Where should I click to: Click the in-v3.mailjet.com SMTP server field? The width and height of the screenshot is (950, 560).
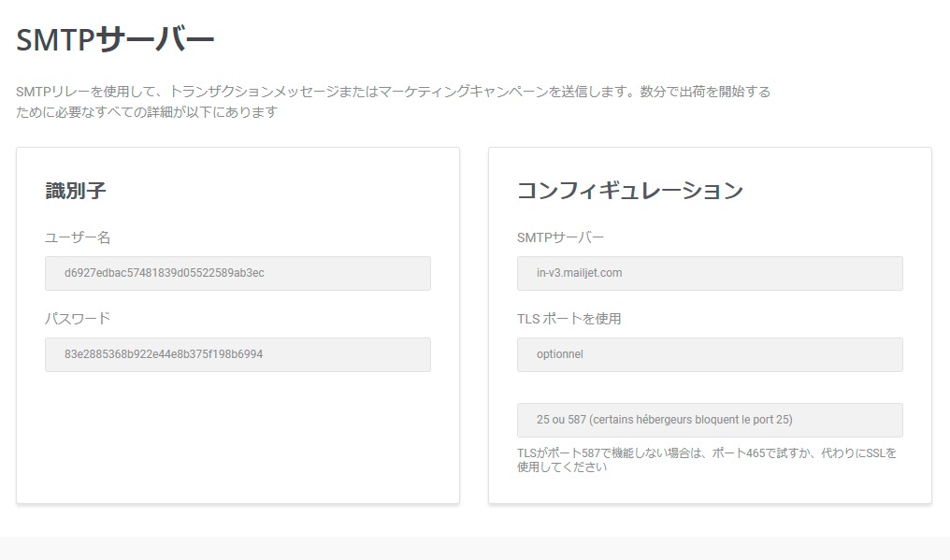tap(710, 273)
